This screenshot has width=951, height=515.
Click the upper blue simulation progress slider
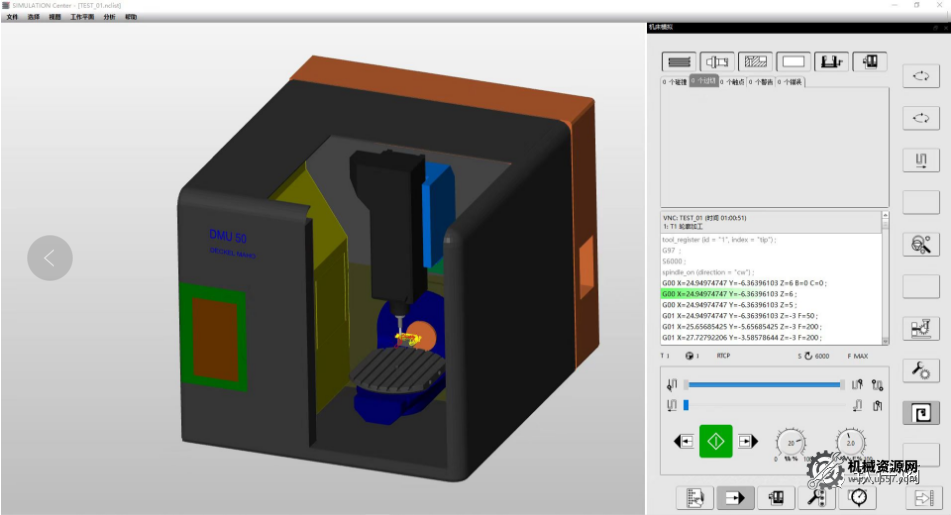pos(765,384)
